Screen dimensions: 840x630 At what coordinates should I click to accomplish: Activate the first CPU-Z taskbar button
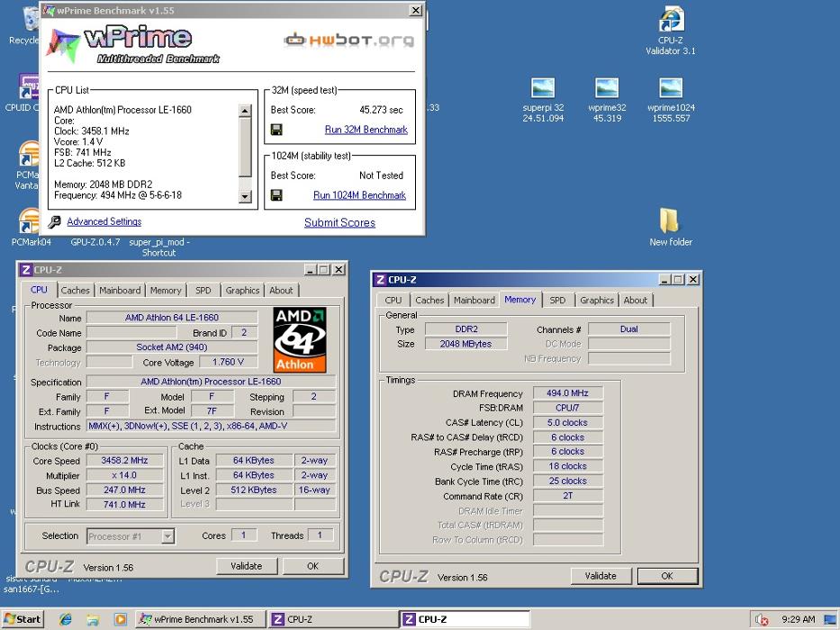pyautogui.click(x=333, y=619)
